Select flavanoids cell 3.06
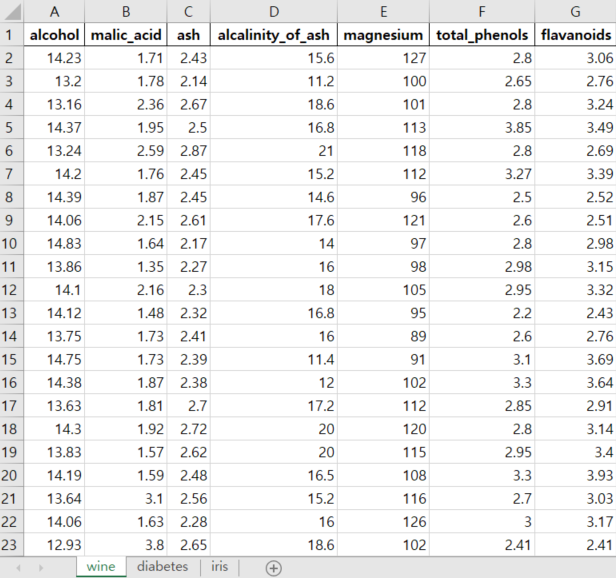 [575, 58]
